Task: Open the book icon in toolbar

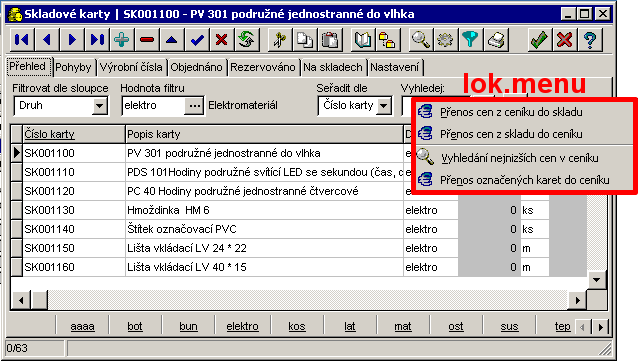Action: (363, 40)
